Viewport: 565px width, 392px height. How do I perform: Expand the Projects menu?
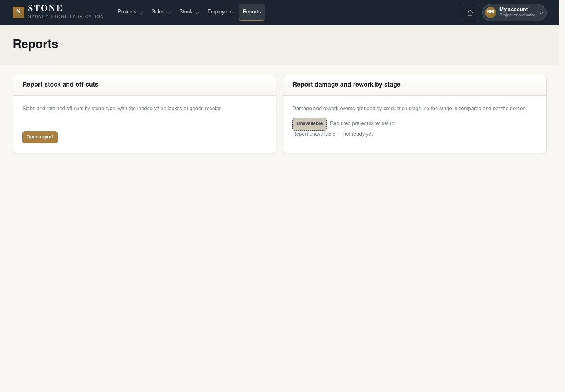[x=130, y=12]
